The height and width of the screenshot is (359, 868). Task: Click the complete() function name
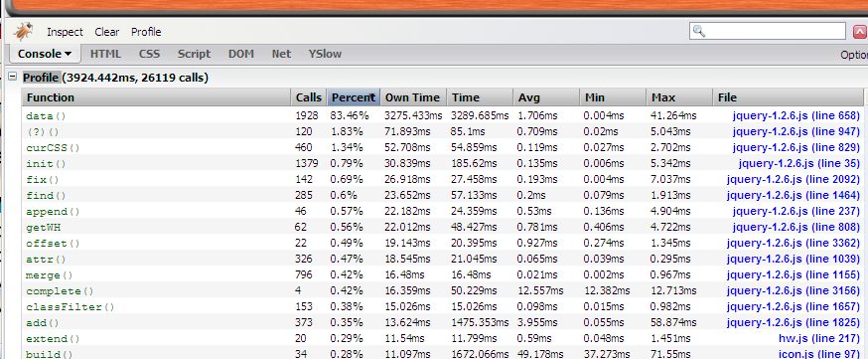[60, 291]
